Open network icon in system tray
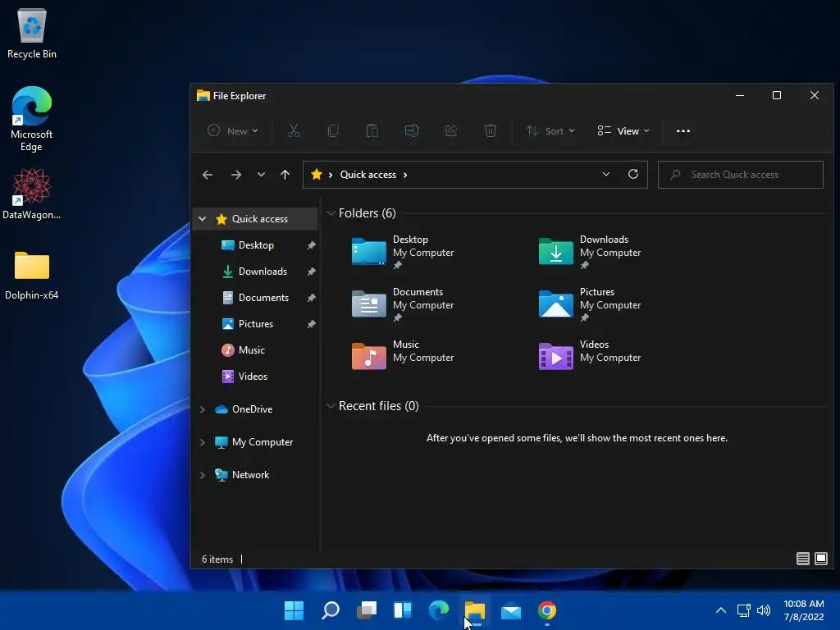840x630 pixels. pyautogui.click(x=743, y=610)
